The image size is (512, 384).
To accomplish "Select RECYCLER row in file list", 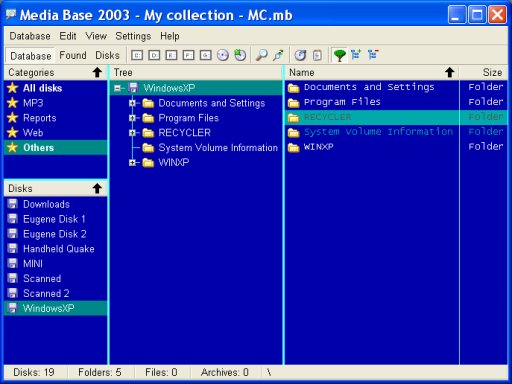I will click(x=396, y=117).
